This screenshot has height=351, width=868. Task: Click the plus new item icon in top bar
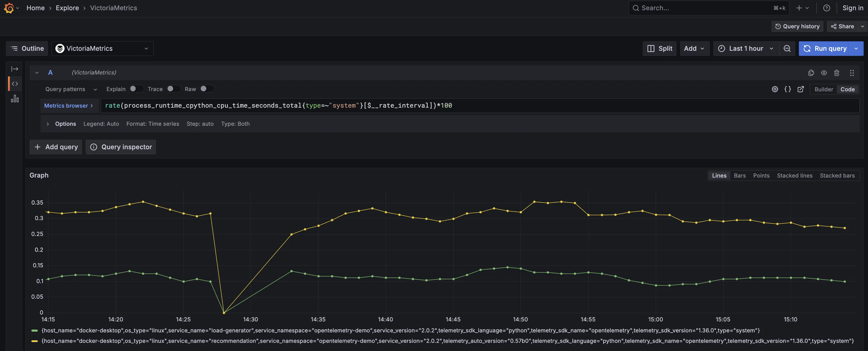[x=799, y=8]
